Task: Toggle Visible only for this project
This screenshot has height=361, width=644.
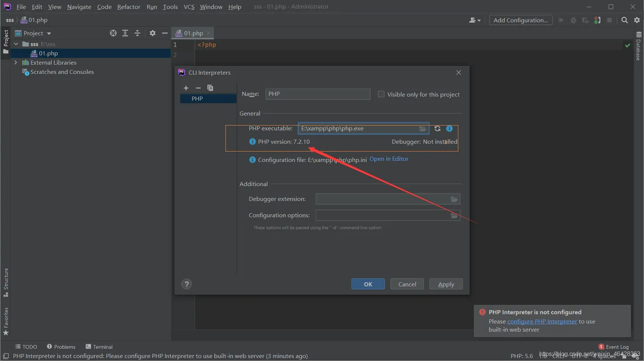Action: pos(381,94)
